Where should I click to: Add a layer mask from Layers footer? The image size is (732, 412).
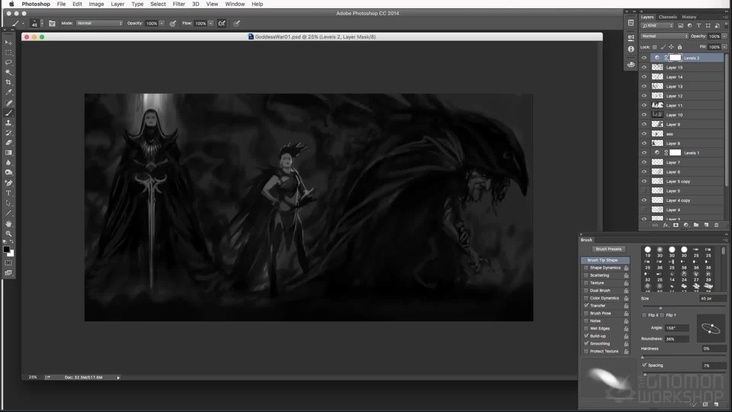click(676, 225)
